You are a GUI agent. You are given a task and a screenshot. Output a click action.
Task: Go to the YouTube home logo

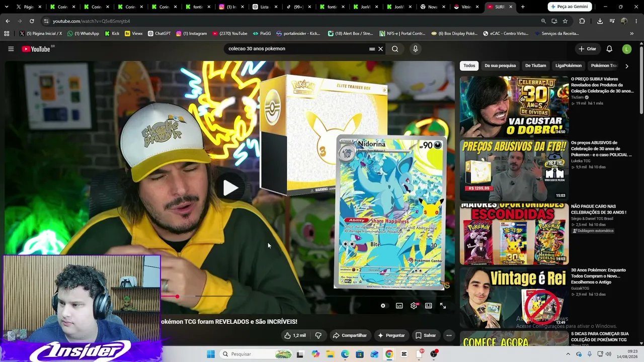pos(36,49)
